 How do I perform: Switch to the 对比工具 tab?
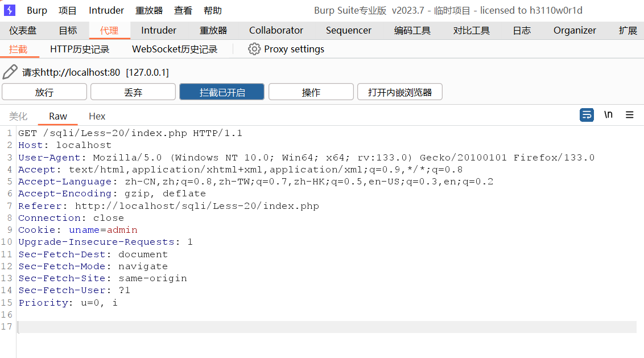472,30
